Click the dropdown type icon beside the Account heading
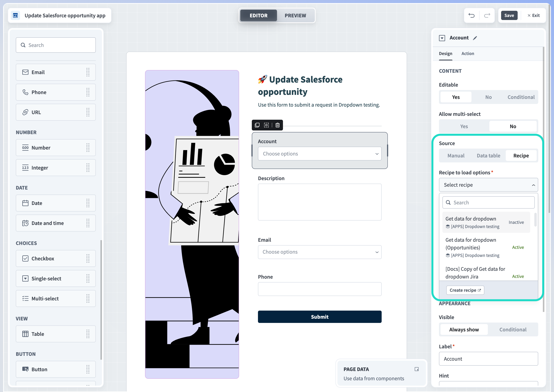This screenshot has width=554, height=392. [442, 38]
